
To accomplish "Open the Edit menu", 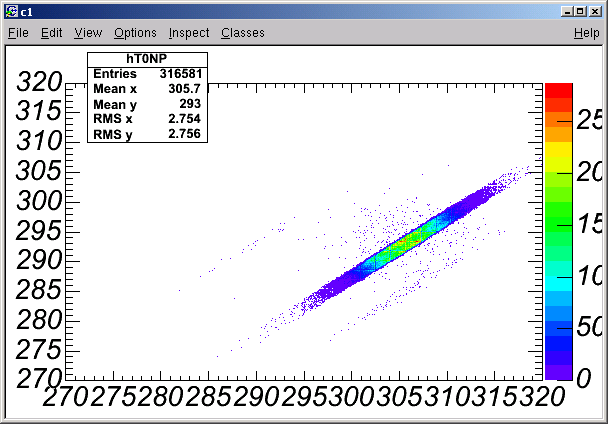I will [x=52, y=33].
